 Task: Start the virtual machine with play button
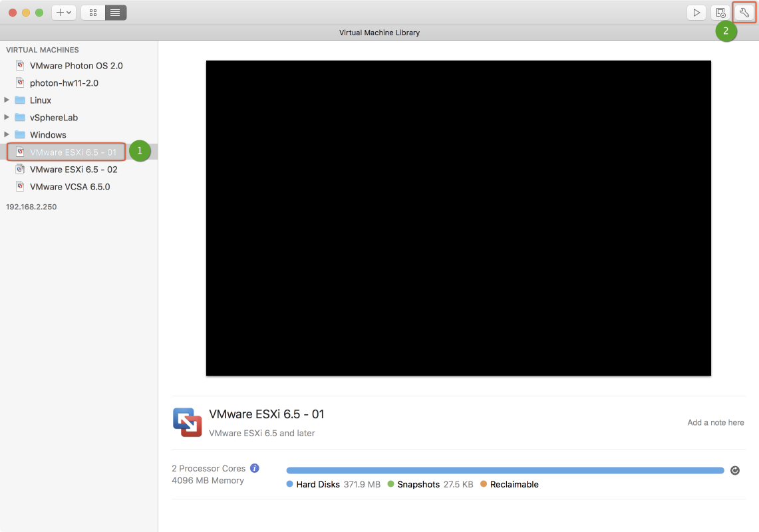click(696, 13)
